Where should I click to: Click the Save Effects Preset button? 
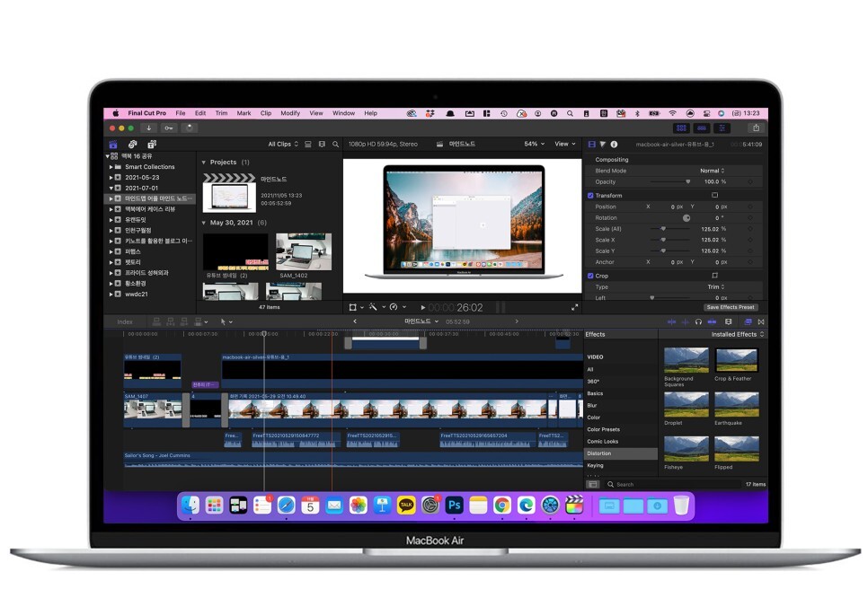point(731,307)
